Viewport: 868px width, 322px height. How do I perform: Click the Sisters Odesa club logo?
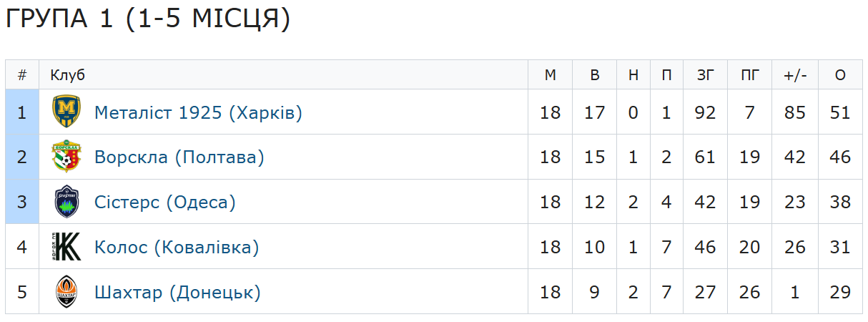pyautogui.click(x=66, y=203)
